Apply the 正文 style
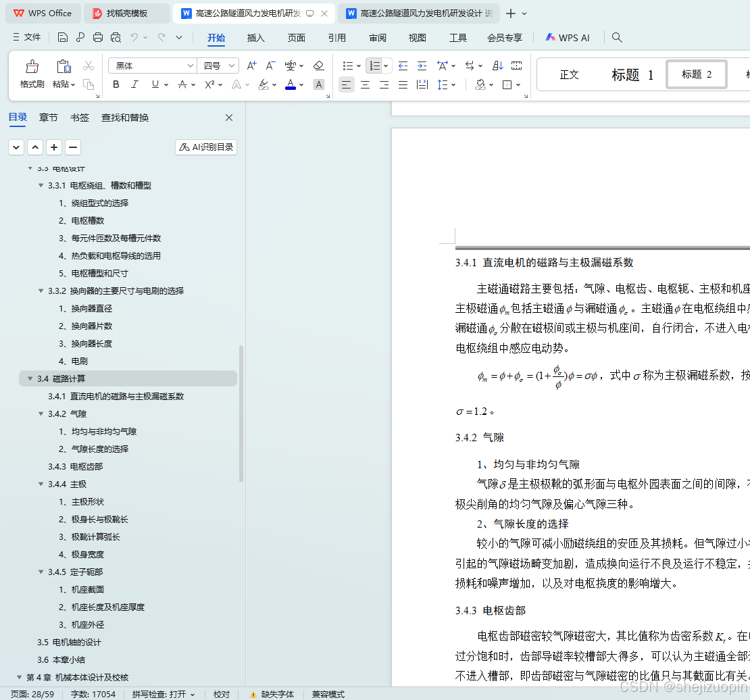Image resolution: width=750 pixels, height=700 pixels. [x=569, y=74]
